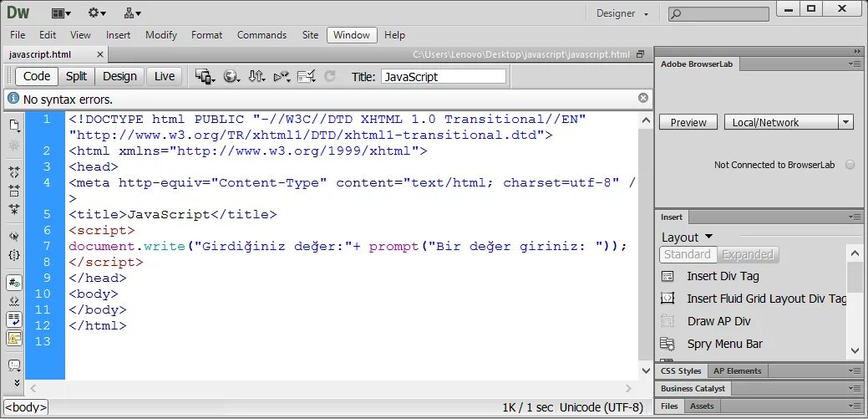Select Standard layout mode button
868x419 pixels.
click(688, 254)
